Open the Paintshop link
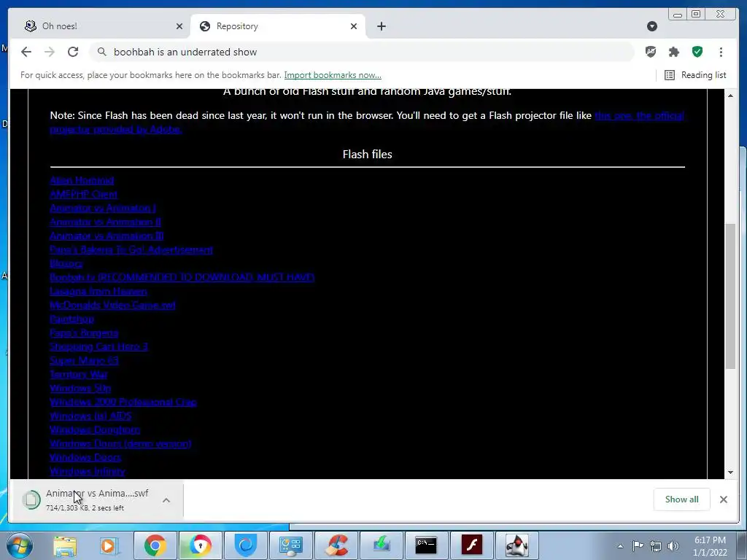747x560 pixels. pos(72,319)
